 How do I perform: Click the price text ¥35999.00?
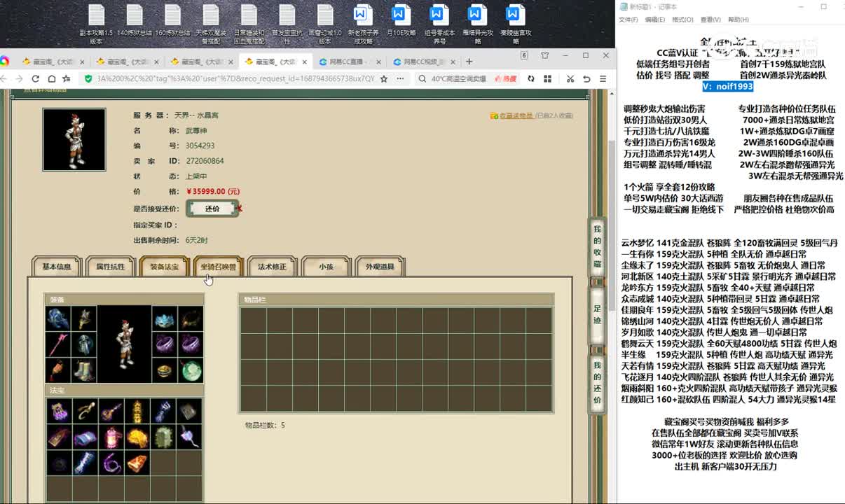[213, 191]
